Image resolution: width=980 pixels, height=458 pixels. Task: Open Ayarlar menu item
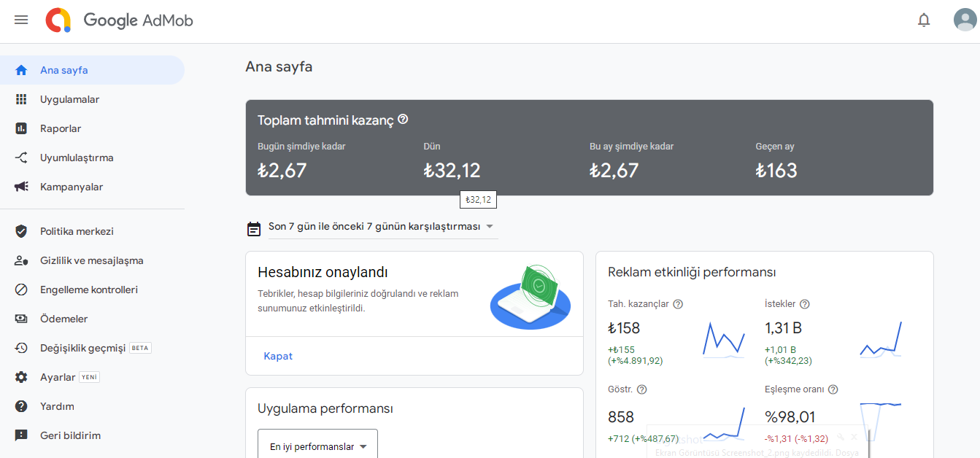[92, 377]
